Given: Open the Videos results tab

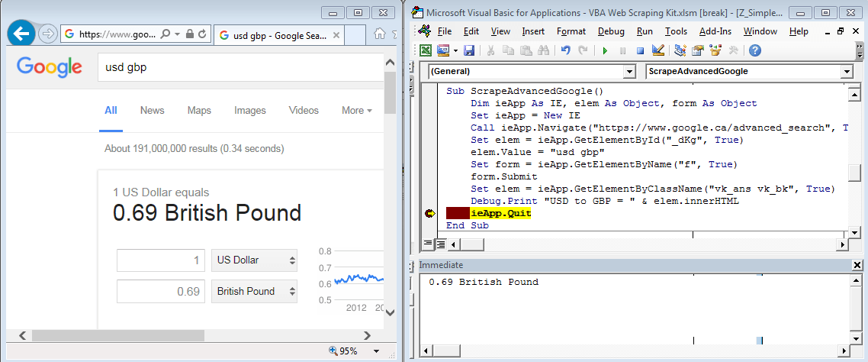Looking at the screenshot, I should (304, 110).
